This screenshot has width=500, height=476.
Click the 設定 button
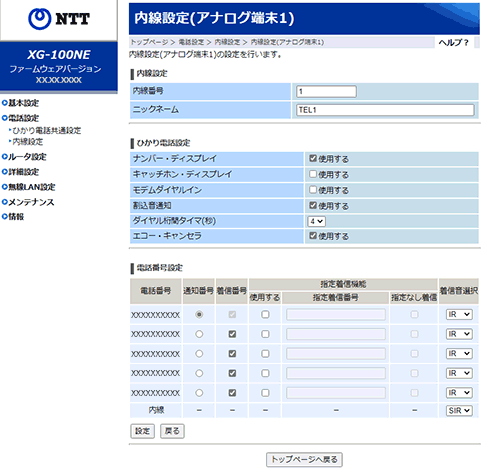coord(142,431)
